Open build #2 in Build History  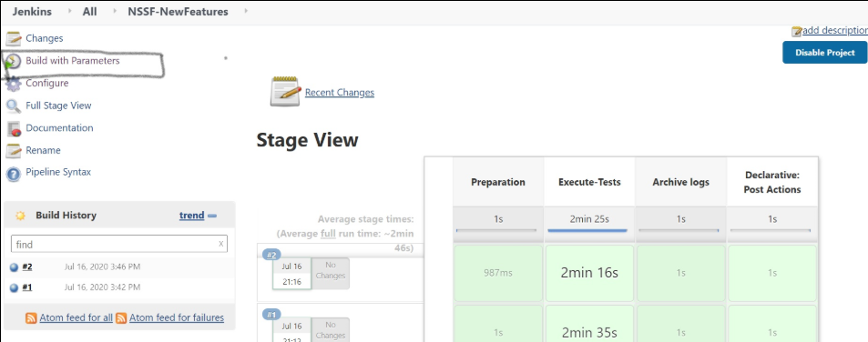coord(27,267)
